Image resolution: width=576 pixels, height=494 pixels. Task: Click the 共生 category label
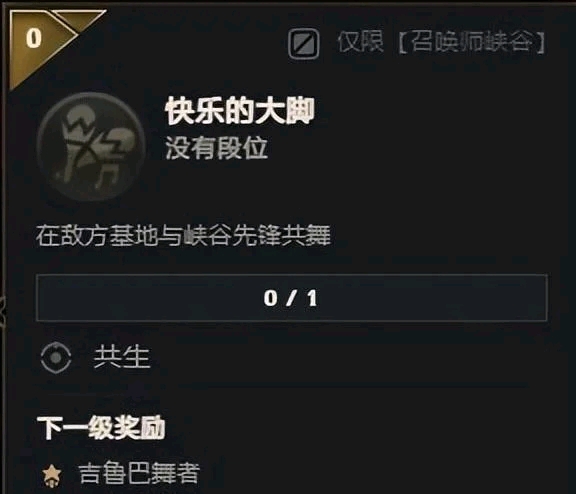point(122,357)
